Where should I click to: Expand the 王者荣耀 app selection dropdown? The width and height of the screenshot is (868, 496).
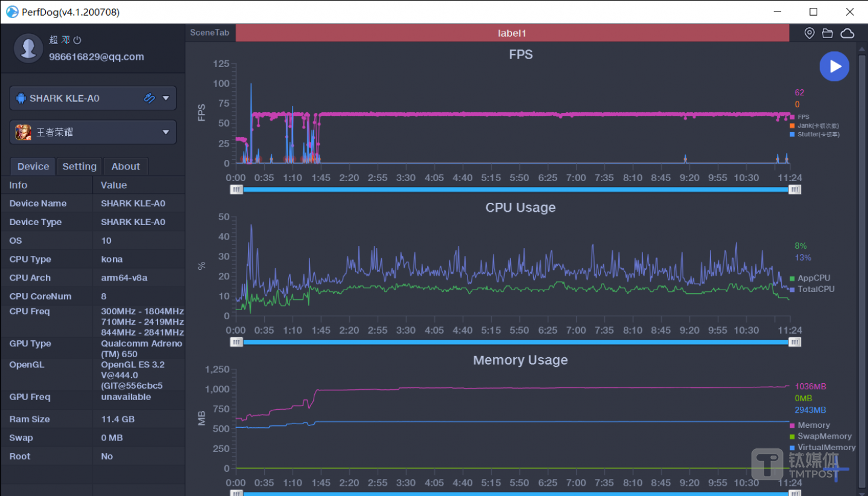(x=166, y=132)
